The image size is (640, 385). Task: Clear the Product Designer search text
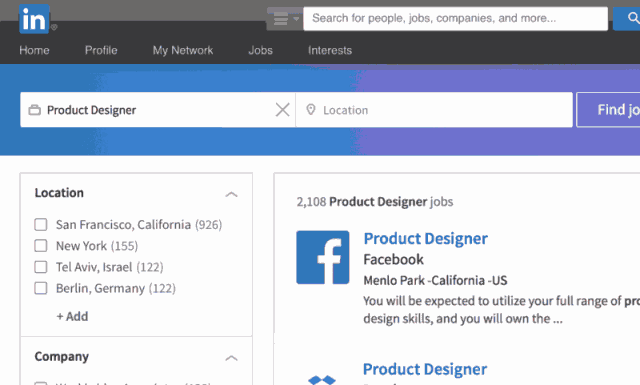coord(282,110)
